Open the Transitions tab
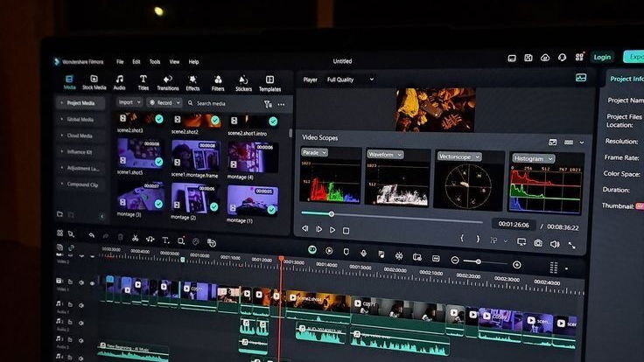This screenshot has width=644, height=362. (x=168, y=83)
